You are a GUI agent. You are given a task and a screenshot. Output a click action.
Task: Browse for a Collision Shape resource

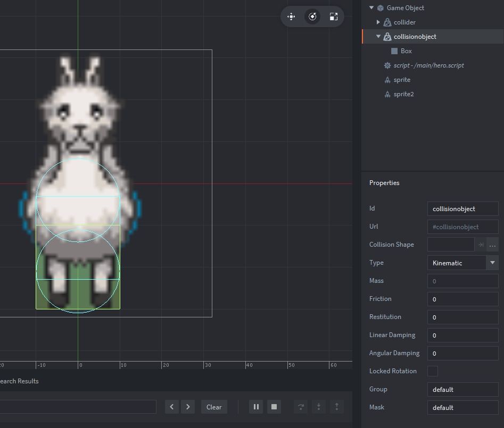tap(492, 245)
